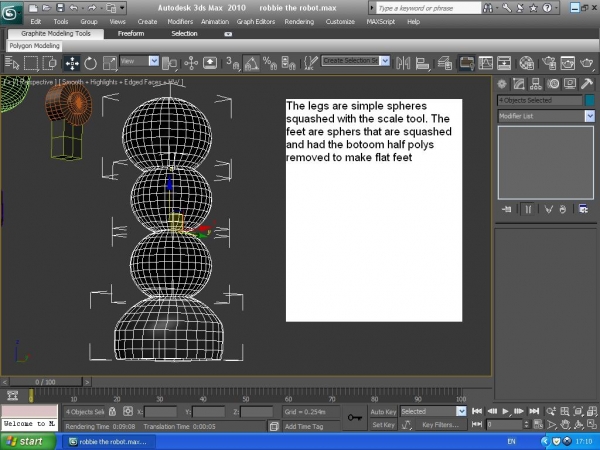
Task: Click the search keyword or phrase field
Action: click(x=428, y=8)
